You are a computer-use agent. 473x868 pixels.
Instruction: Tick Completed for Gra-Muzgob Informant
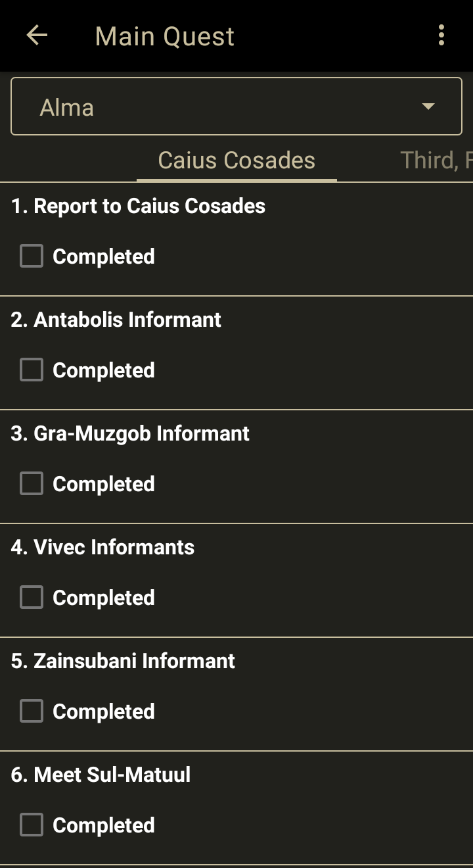32,483
